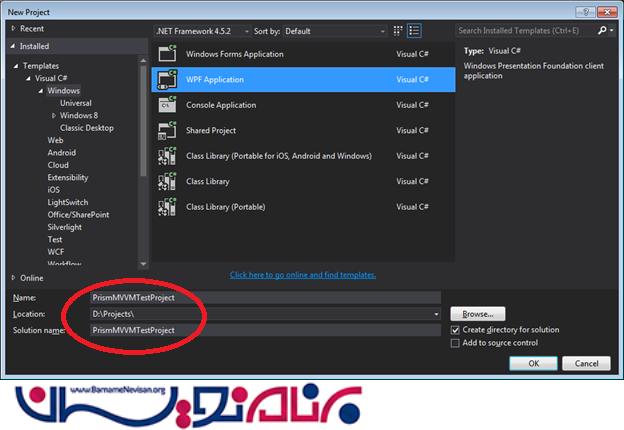Switch to small icons view
This screenshot has height=430, width=624.
pos(398,31)
